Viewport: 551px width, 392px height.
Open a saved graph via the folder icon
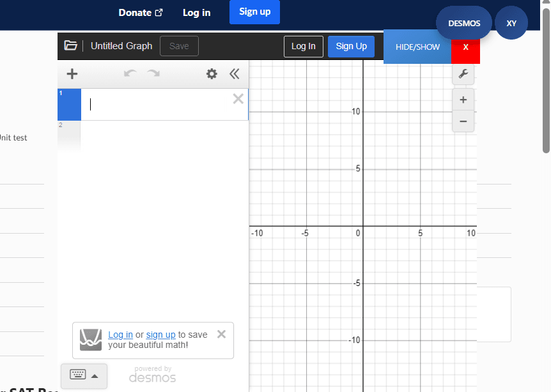click(x=70, y=45)
